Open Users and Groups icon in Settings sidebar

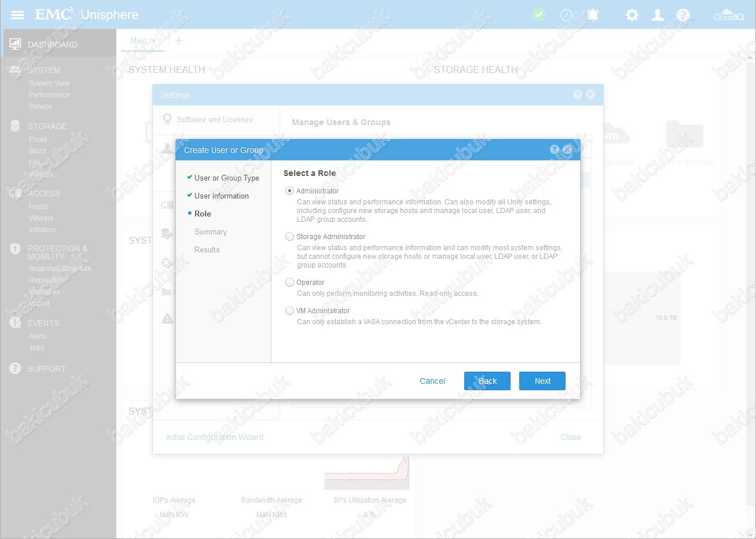point(167,147)
